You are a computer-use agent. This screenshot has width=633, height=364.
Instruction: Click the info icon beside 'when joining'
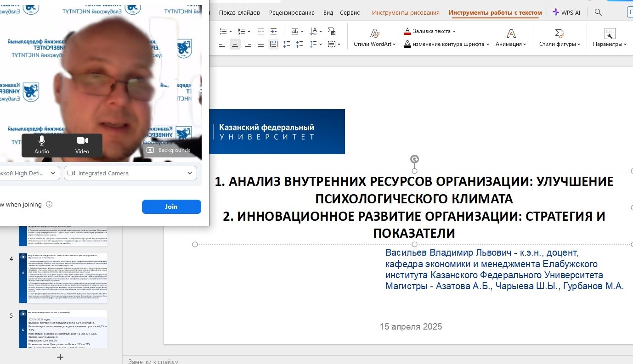coord(49,205)
